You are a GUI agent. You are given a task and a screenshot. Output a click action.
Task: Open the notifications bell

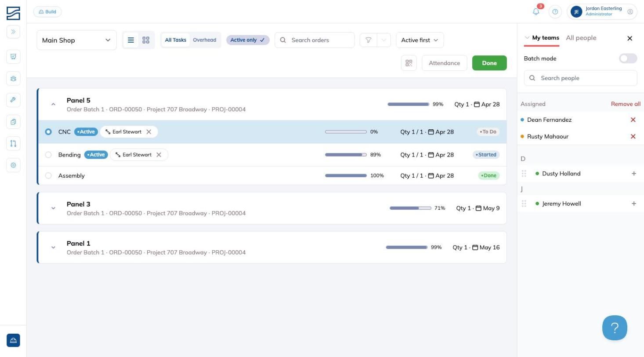[x=536, y=12]
